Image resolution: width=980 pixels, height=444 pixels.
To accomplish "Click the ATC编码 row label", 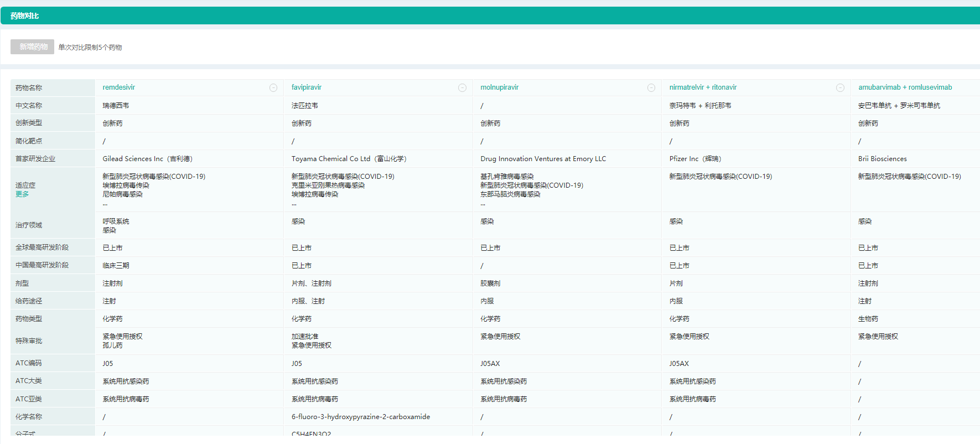I will click(x=29, y=363).
